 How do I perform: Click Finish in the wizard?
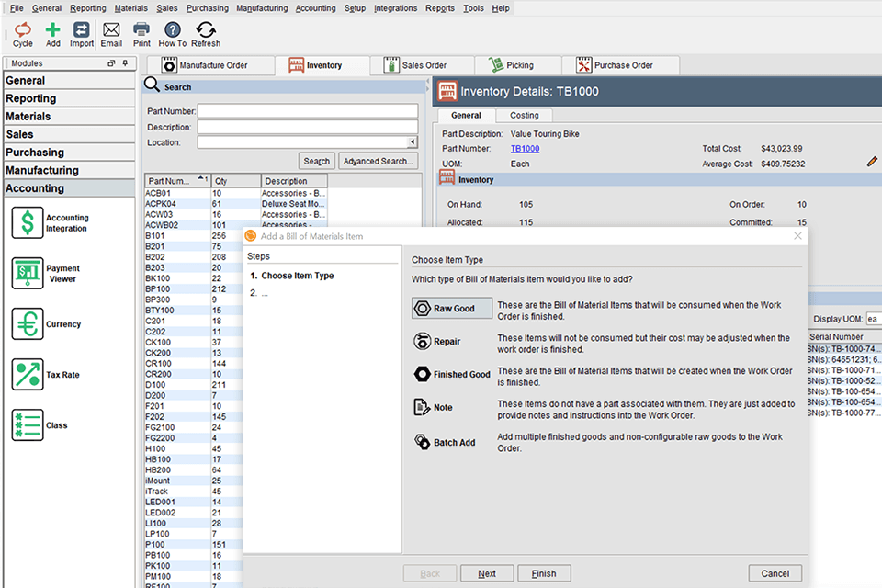point(544,573)
